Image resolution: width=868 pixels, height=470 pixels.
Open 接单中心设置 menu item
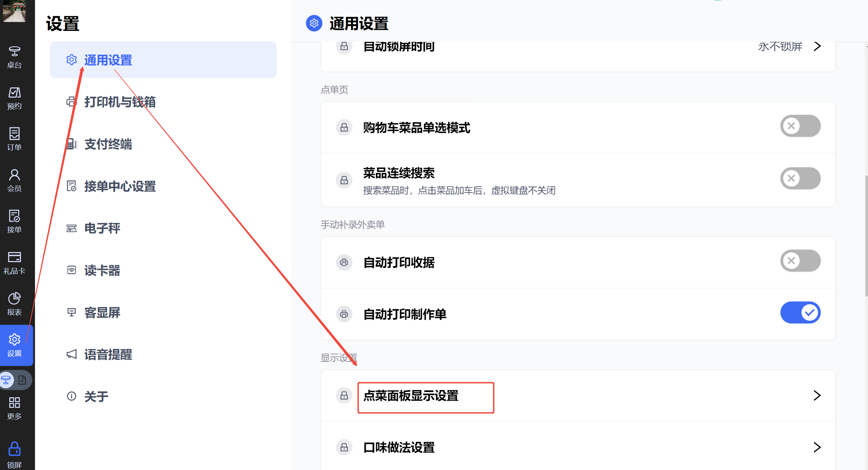click(163, 186)
